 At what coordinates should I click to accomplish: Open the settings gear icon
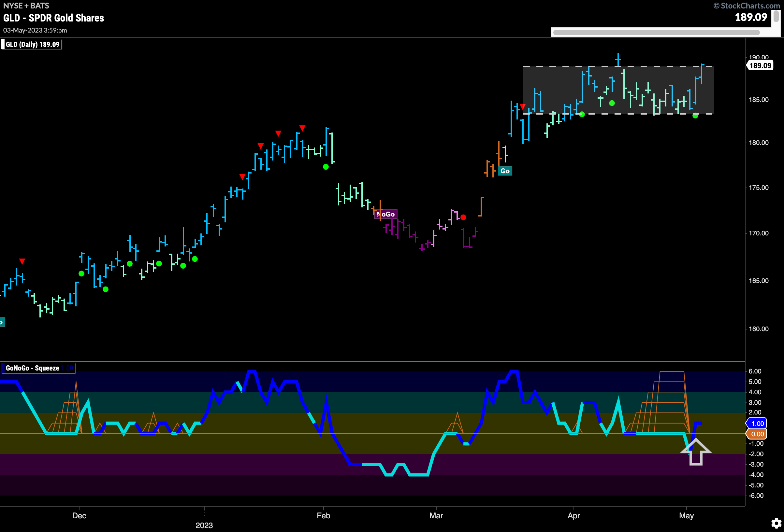click(776, 523)
